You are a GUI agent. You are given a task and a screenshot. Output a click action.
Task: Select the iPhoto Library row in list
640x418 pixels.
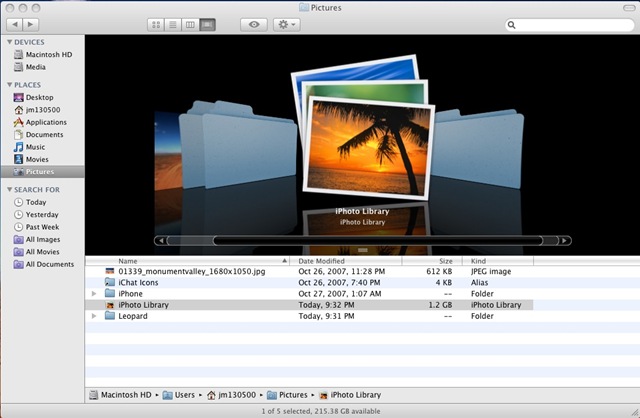pos(309,305)
